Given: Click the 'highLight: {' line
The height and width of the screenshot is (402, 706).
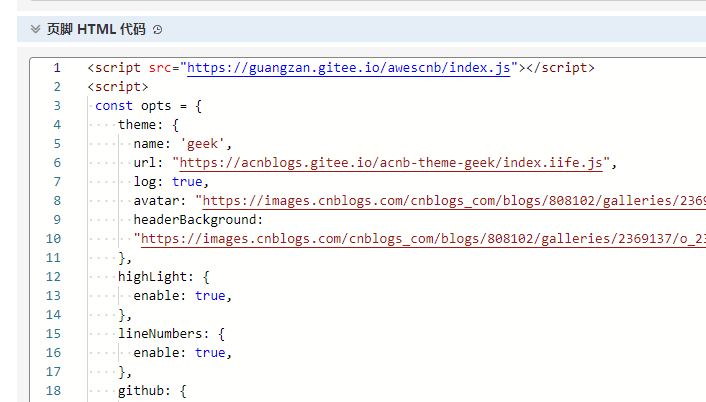Looking at the screenshot, I should [163, 276].
